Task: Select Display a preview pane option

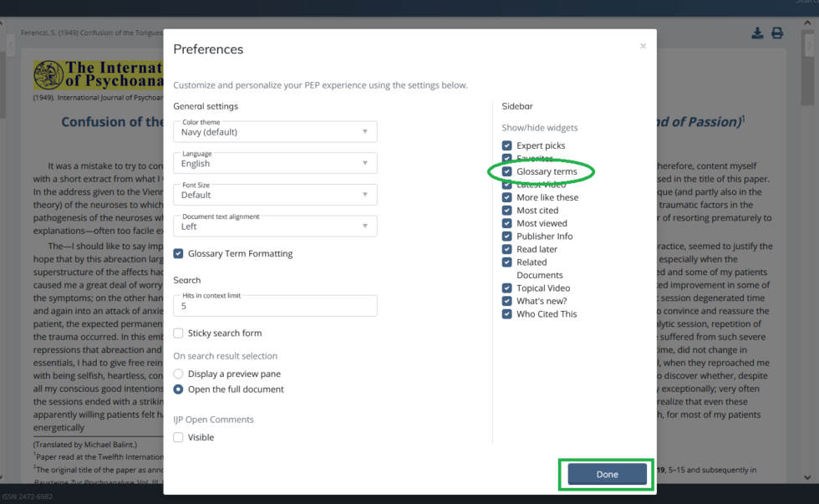Action: click(179, 374)
